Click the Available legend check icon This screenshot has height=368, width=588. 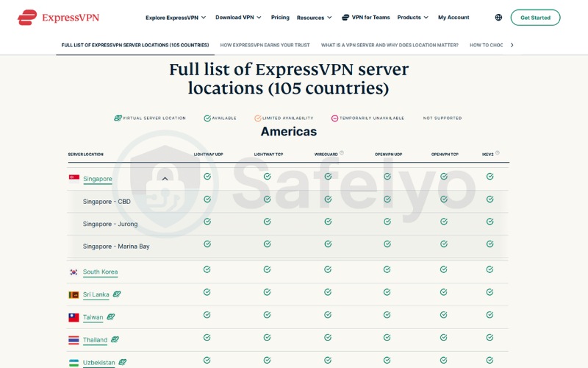coord(207,118)
